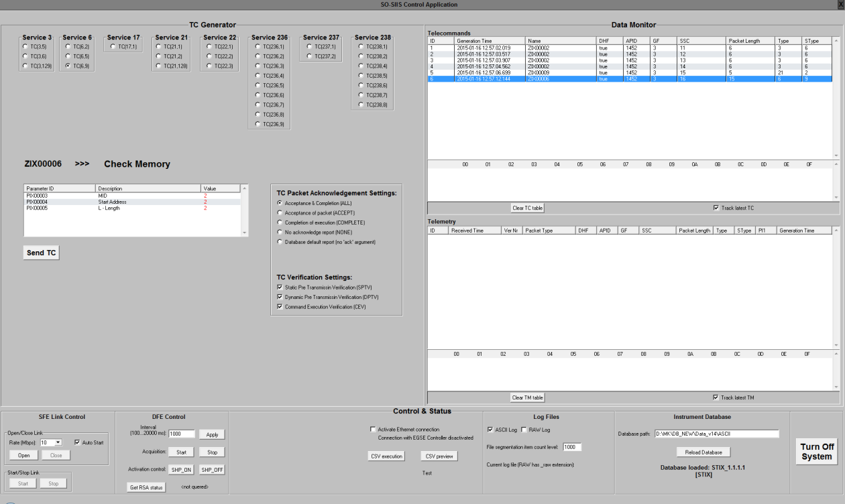Viewport: 845px width, 504px height.
Task: Close the SO-SIIS Control Application window
Action: tap(841, 5)
